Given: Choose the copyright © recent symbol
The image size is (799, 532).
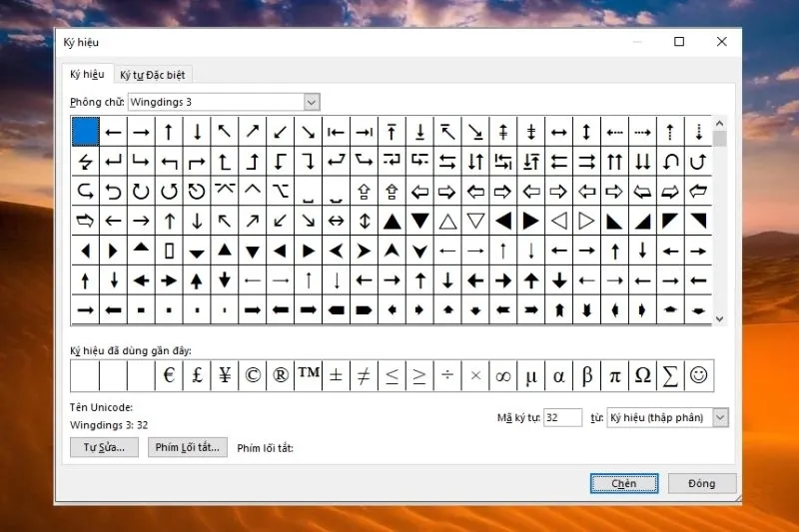Looking at the screenshot, I should 253,375.
